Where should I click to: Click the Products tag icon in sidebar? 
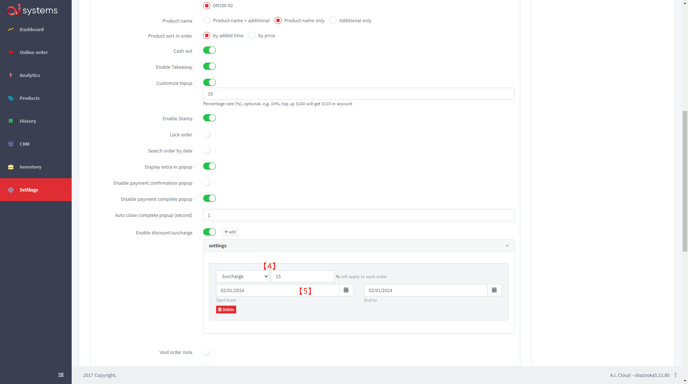pos(11,98)
